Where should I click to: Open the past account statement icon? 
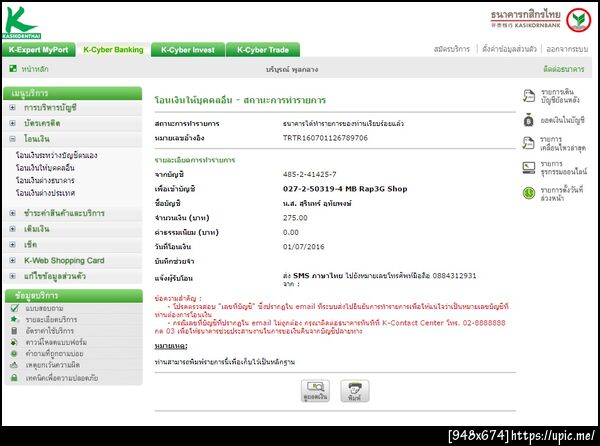click(528, 96)
